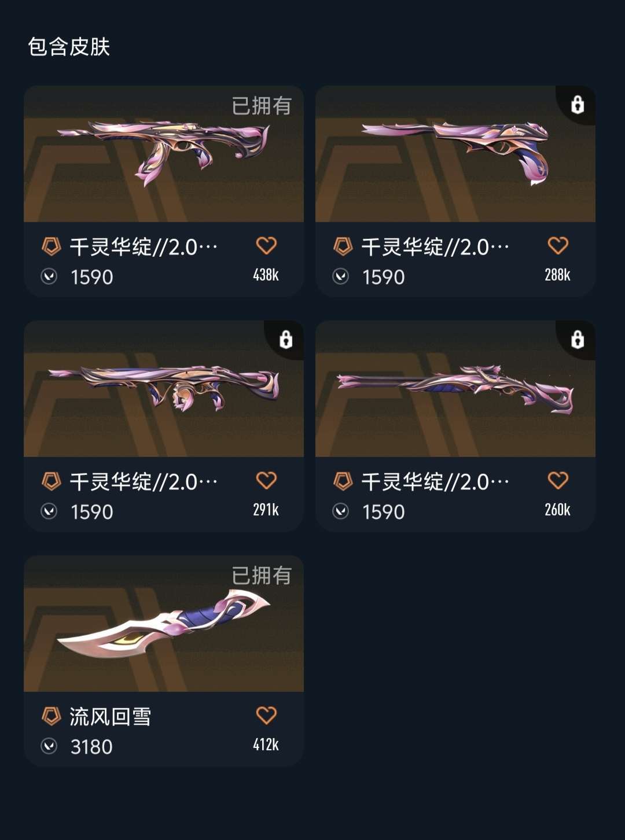Click tier badge icon beside 流风回雪
Viewport: 625px width, 840px height.
(52, 716)
